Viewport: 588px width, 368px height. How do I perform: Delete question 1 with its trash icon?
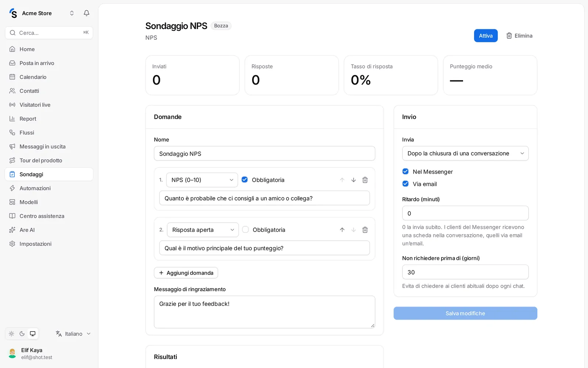365,180
